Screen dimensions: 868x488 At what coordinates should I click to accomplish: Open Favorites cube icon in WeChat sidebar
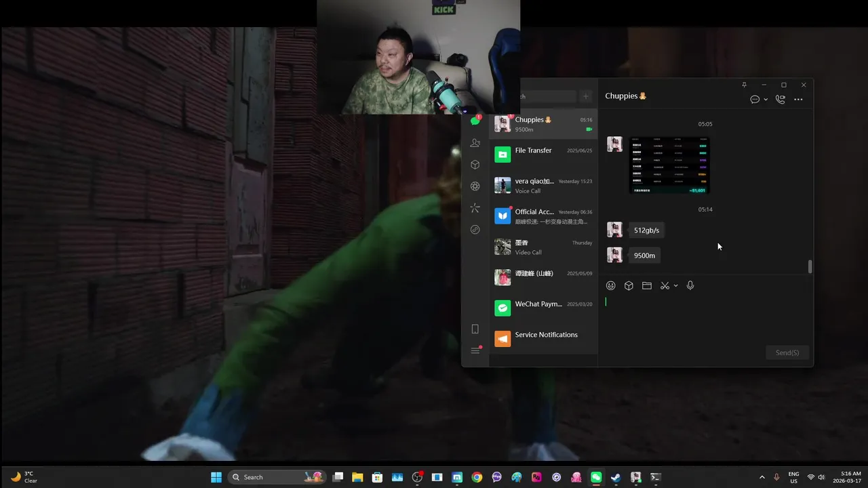[475, 165]
